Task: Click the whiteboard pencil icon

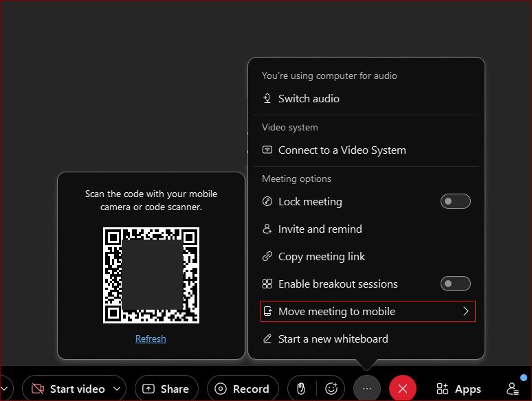Action: 267,339
